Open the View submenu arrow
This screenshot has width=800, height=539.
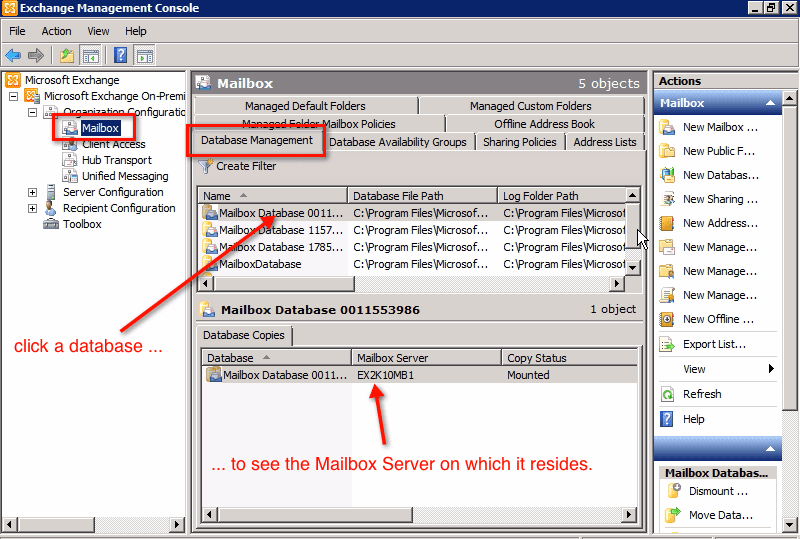[771, 369]
